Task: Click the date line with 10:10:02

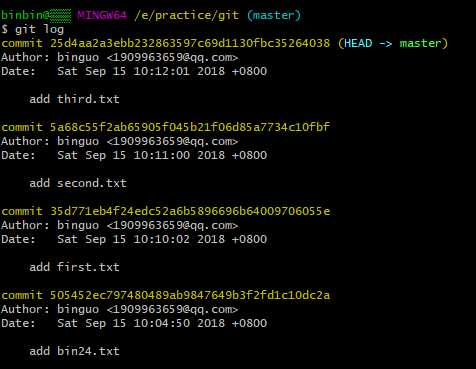Action: 134,239
